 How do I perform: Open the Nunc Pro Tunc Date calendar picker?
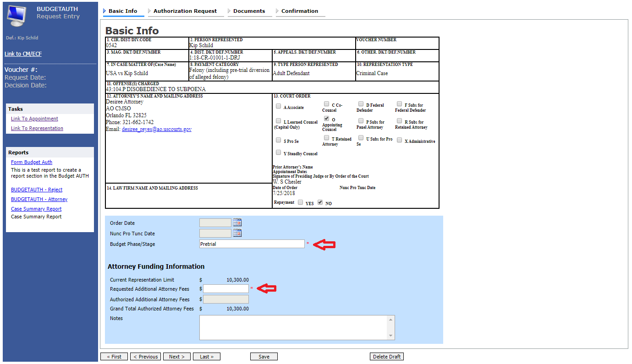237,233
